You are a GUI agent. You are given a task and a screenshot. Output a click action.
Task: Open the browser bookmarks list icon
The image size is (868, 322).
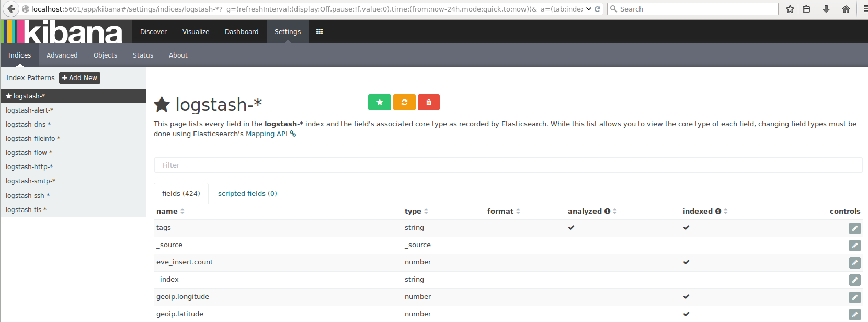[x=806, y=9]
